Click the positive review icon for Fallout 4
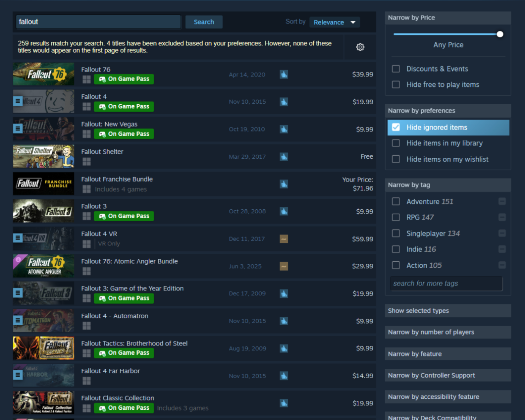The image size is (525, 420). coord(283,102)
